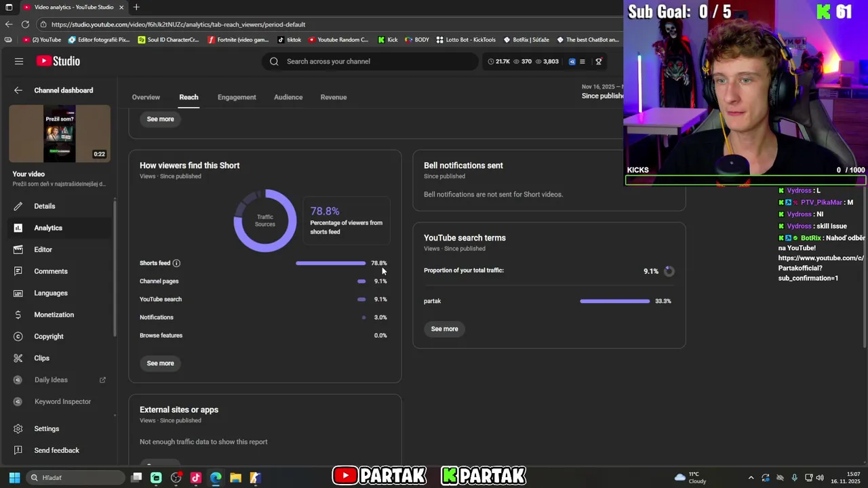868x488 pixels.
Task: Switch to the Revenue tab
Action: click(333, 97)
